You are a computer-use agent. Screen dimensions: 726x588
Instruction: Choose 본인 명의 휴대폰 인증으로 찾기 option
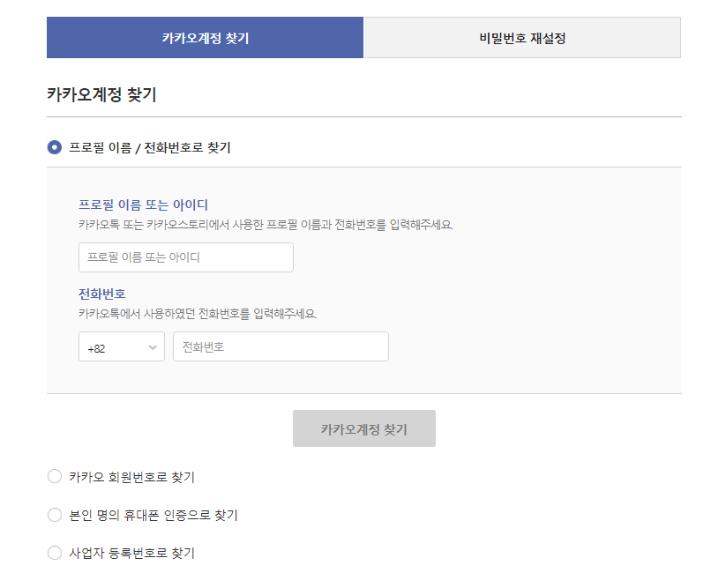pyautogui.click(x=55, y=515)
